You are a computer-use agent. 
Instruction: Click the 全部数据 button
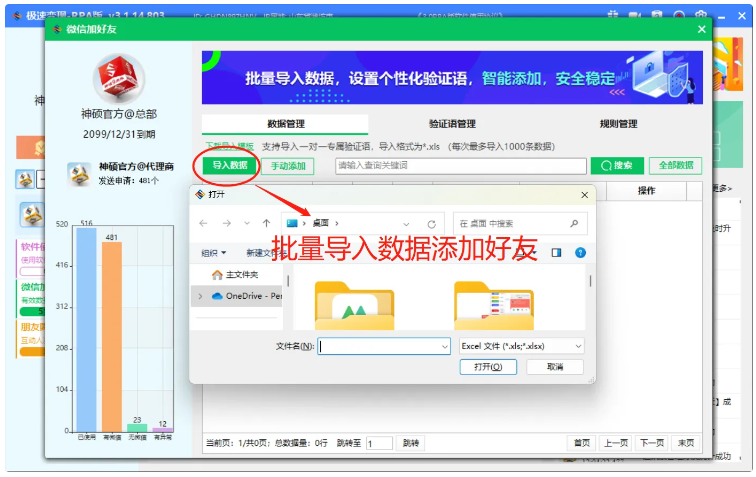pos(675,165)
